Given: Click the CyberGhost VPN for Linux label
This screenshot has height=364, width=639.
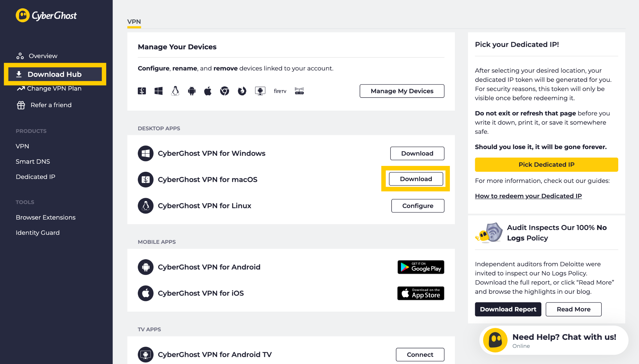Looking at the screenshot, I should 204,206.
